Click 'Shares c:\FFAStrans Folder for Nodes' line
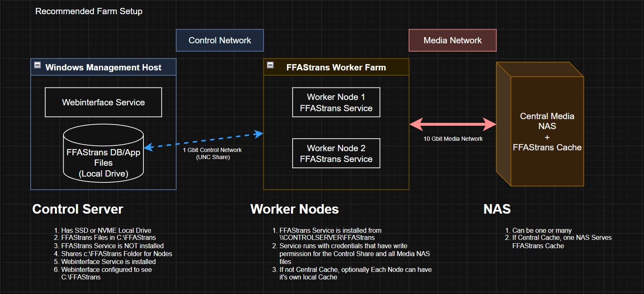This screenshot has width=644, height=294. click(x=116, y=254)
